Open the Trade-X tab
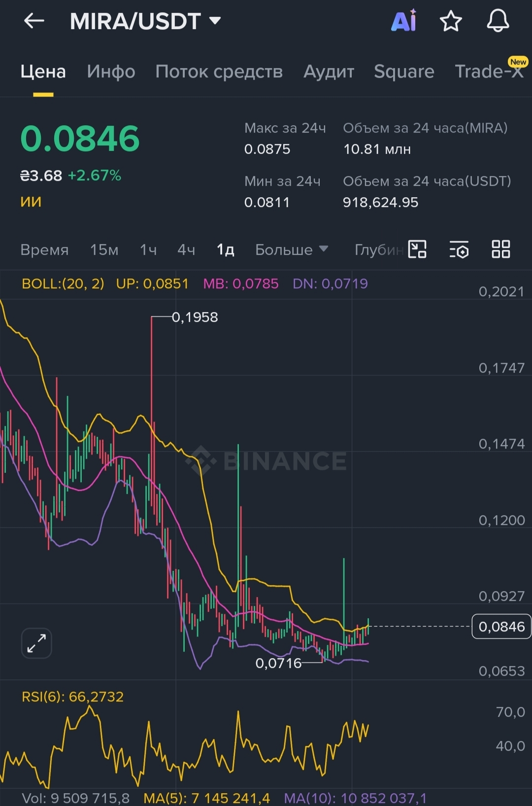Image resolution: width=532 pixels, height=806 pixels. click(489, 71)
